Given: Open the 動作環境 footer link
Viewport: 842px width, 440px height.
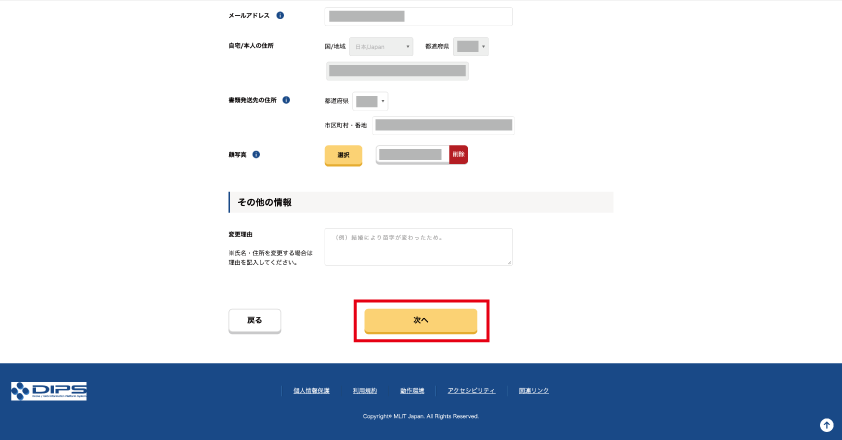Looking at the screenshot, I should click(412, 391).
